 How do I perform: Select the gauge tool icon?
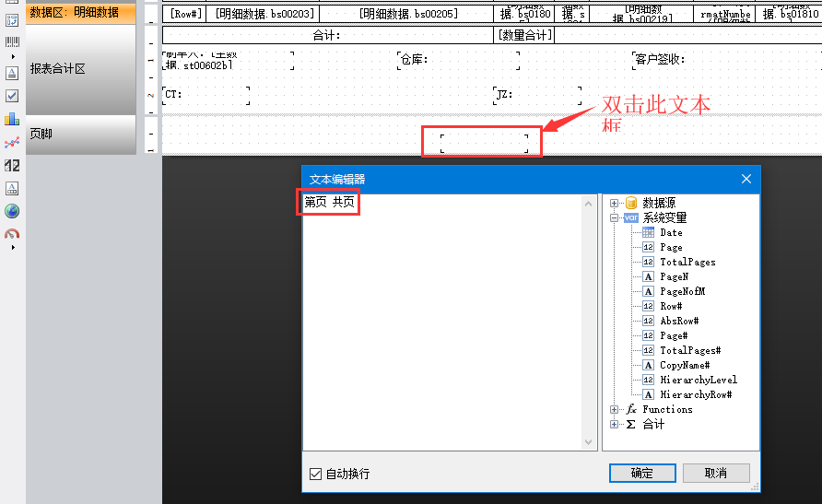[x=12, y=234]
